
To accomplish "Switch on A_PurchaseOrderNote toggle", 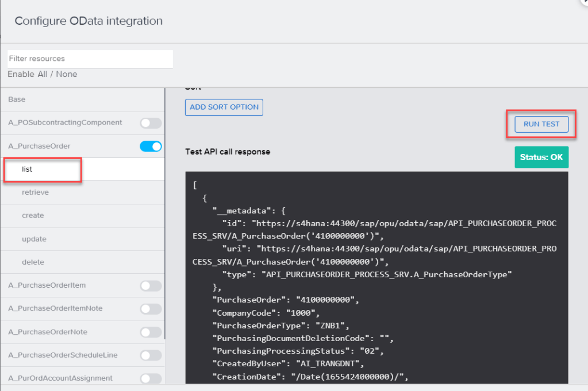I will [151, 332].
